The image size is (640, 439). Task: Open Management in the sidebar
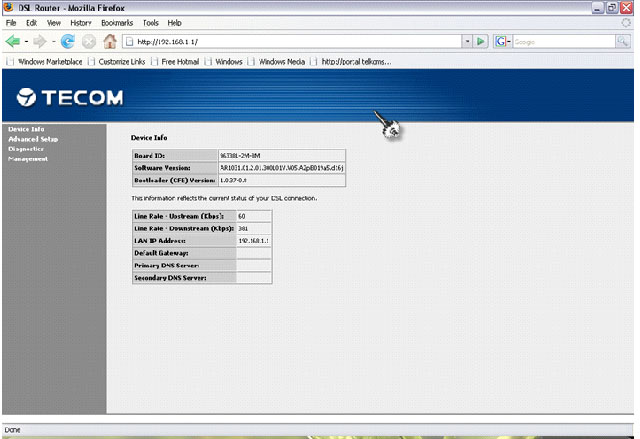[x=28, y=158]
